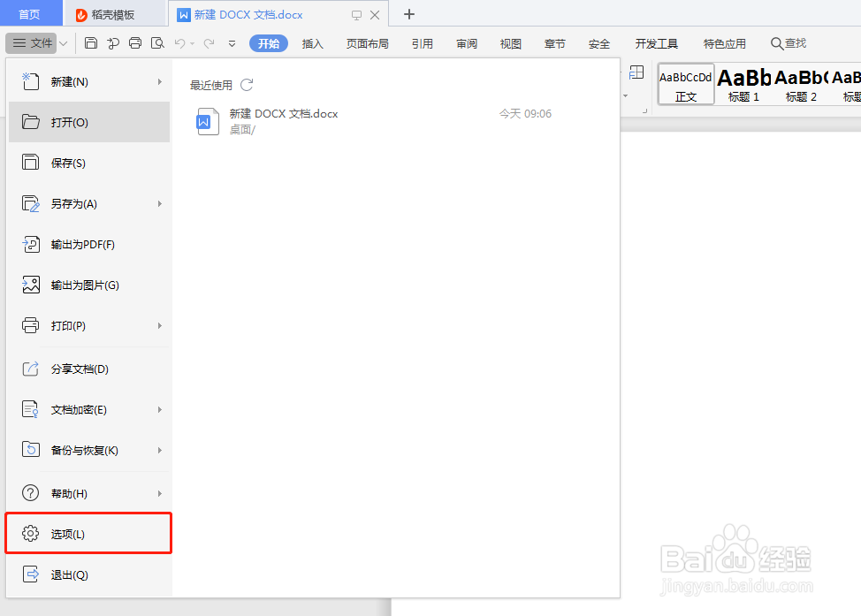Switch to the 页面布局 ribbon tab
861x616 pixels.
tap(368, 43)
